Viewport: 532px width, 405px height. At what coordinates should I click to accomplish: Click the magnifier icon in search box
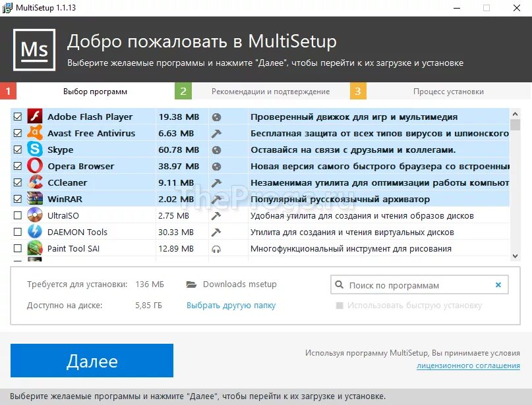tap(340, 284)
